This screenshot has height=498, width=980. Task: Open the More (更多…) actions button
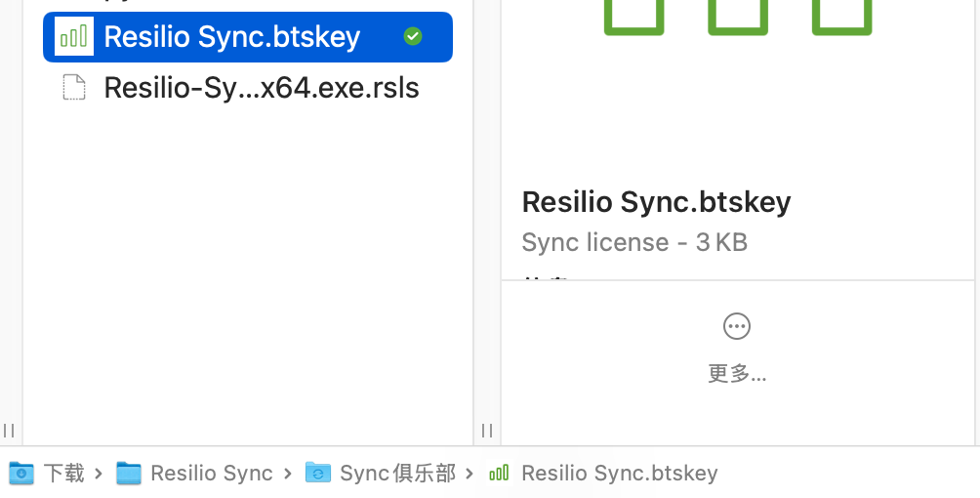[737, 350]
